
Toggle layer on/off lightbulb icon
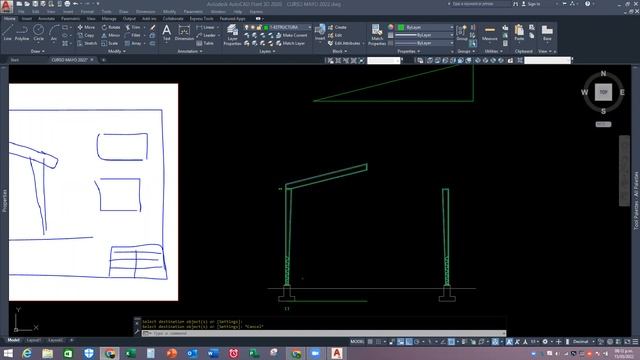pyautogui.click(x=247, y=27)
